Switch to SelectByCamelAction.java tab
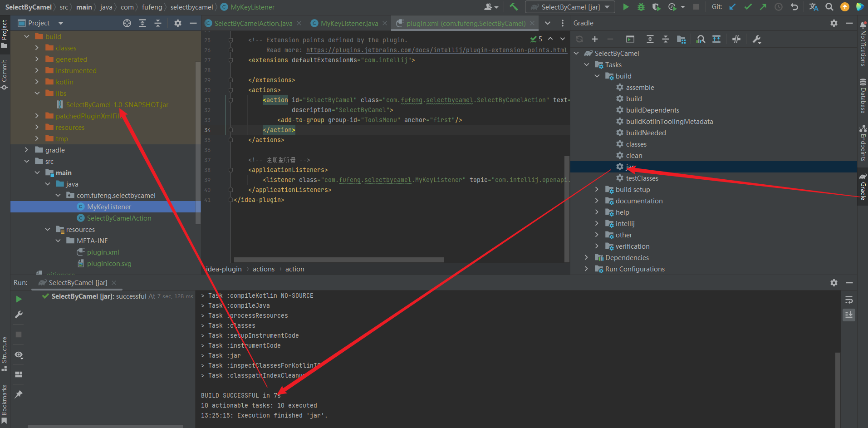The width and height of the screenshot is (868, 428). pyautogui.click(x=253, y=23)
